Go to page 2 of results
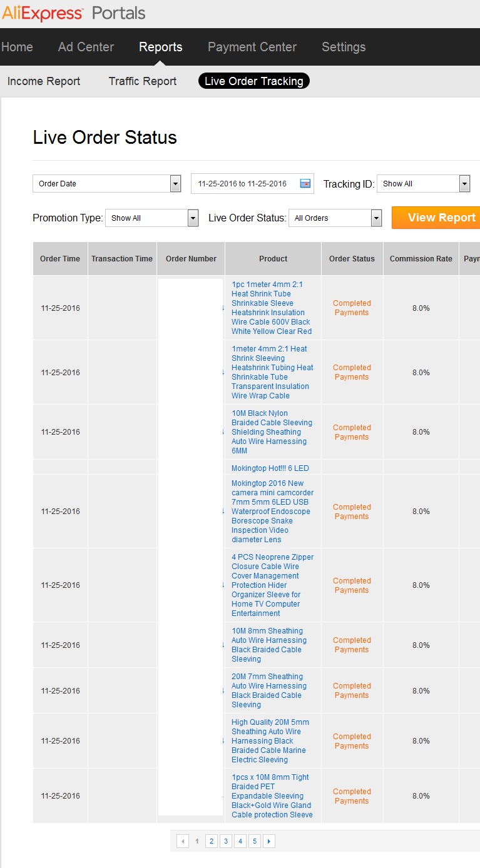This screenshot has width=480, height=868. pos(212,841)
